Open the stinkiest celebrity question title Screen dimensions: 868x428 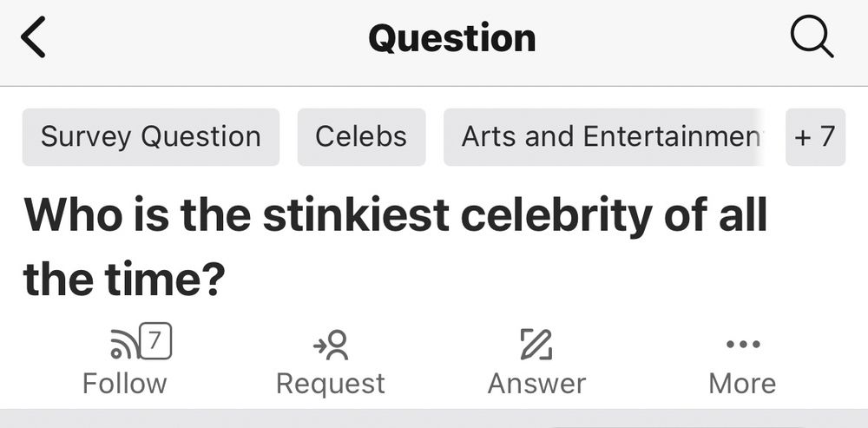point(395,247)
